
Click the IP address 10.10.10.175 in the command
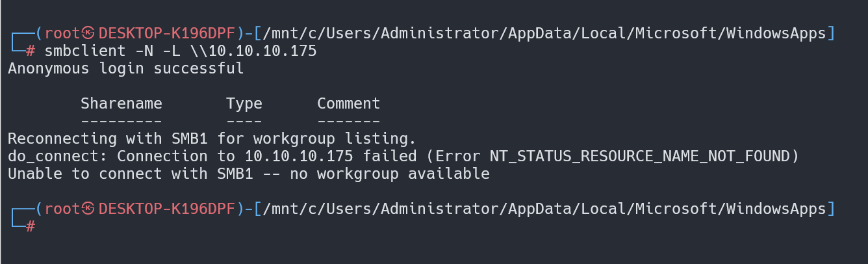point(262,51)
